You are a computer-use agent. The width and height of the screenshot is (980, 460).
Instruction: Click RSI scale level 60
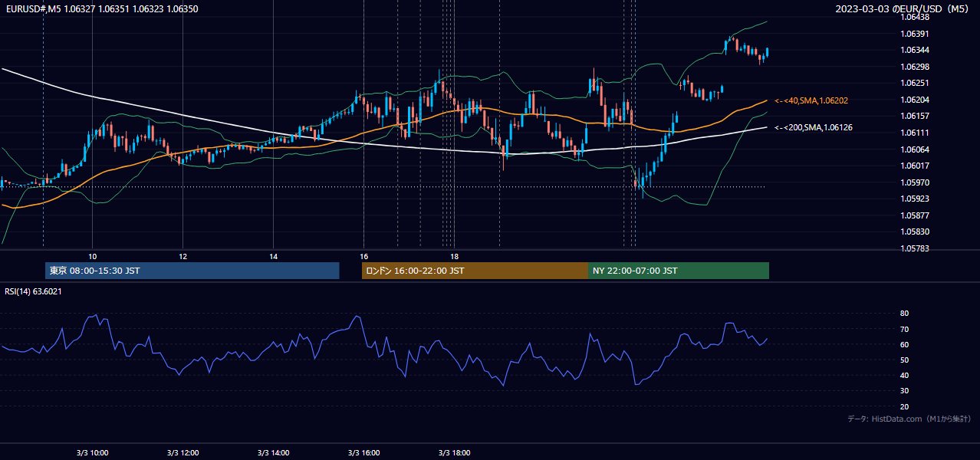(x=904, y=344)
